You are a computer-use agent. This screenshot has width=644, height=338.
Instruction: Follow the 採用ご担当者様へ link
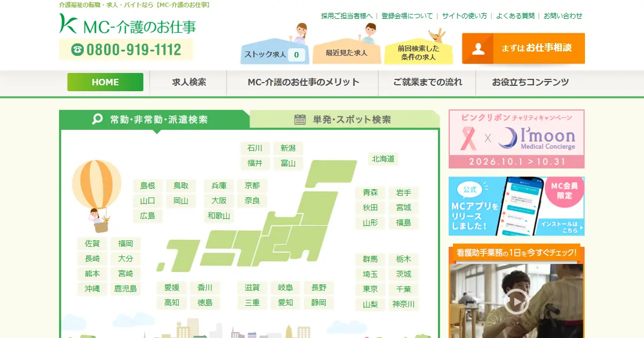(x=347, y=16)
